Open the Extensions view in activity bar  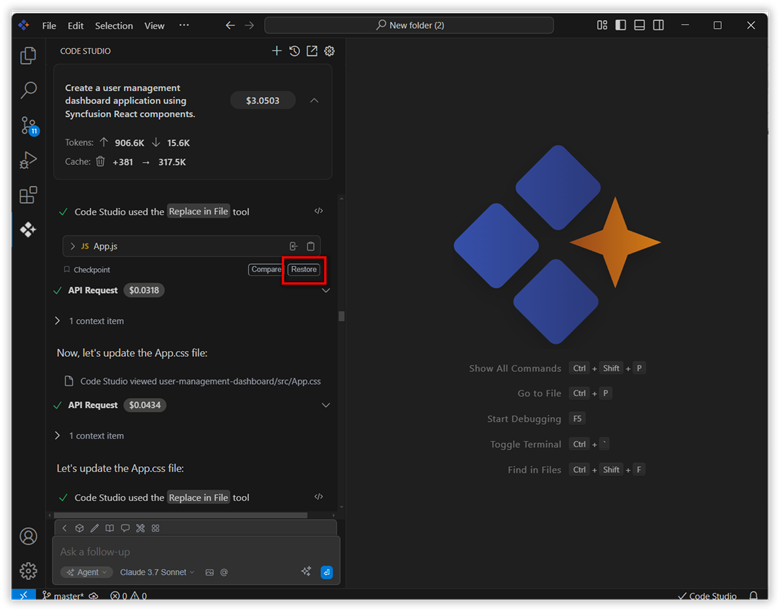28,195
